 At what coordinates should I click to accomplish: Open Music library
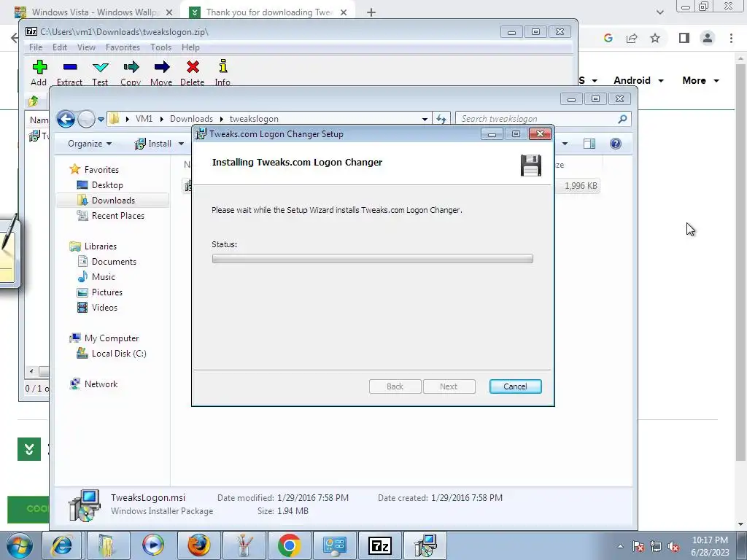point(104,277)
